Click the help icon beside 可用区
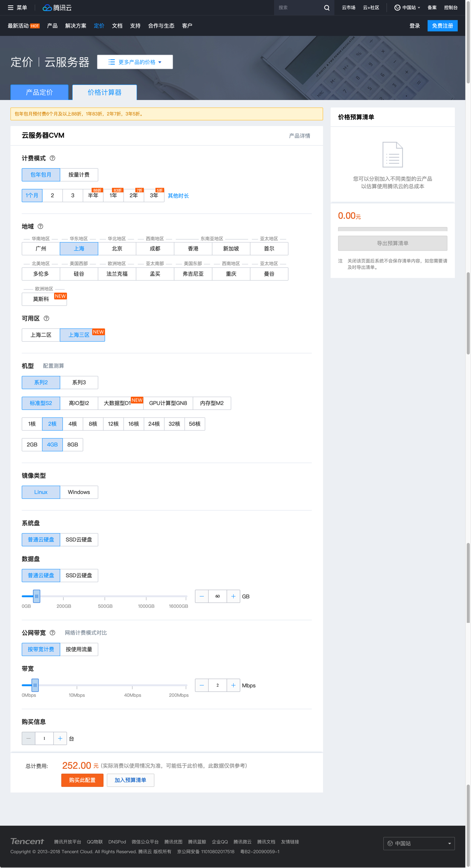This screenshot has height=868, width=471. click(46, 318)
